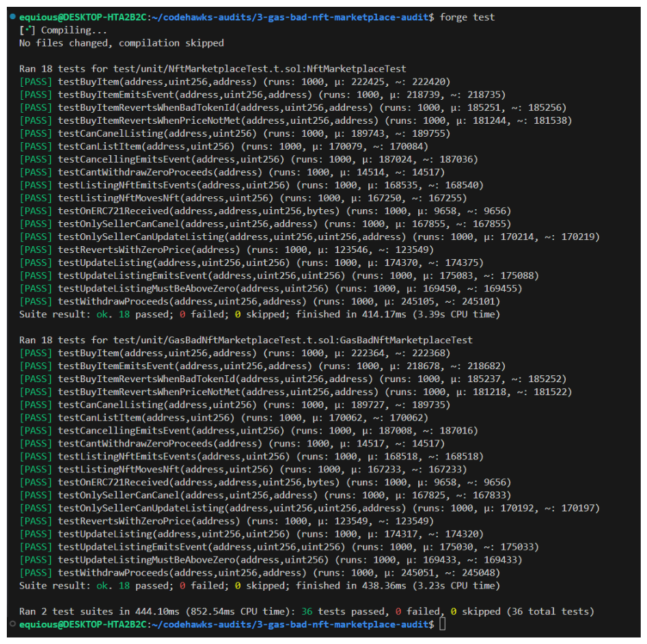Select testBuyItem in the NftMarketplaceTest suite

click(x=90, y=82)
